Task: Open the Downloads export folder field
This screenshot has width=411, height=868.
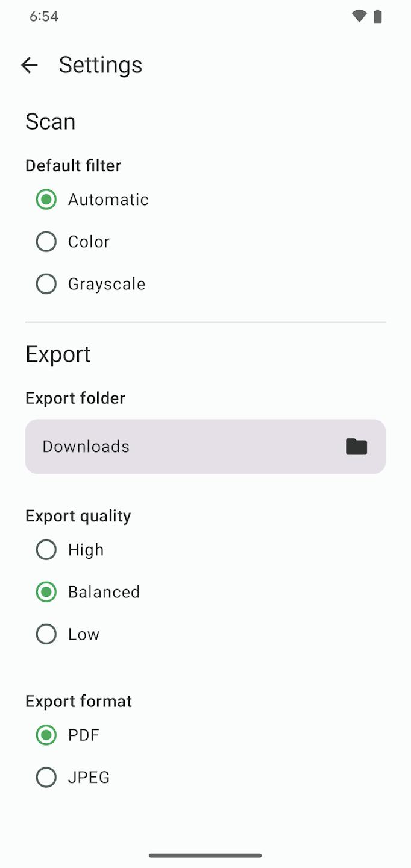Action: coord(181,447)
